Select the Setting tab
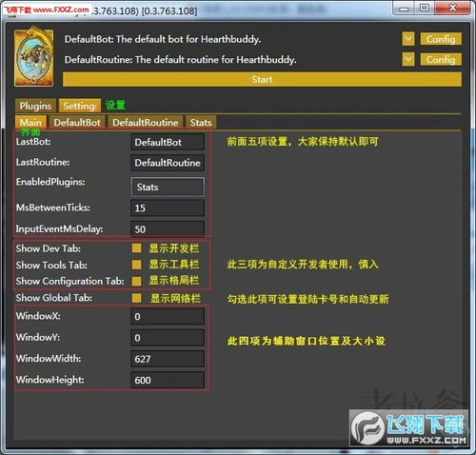Screen dimensions: 476x455 pyautogui.click(x=80, y=106)
